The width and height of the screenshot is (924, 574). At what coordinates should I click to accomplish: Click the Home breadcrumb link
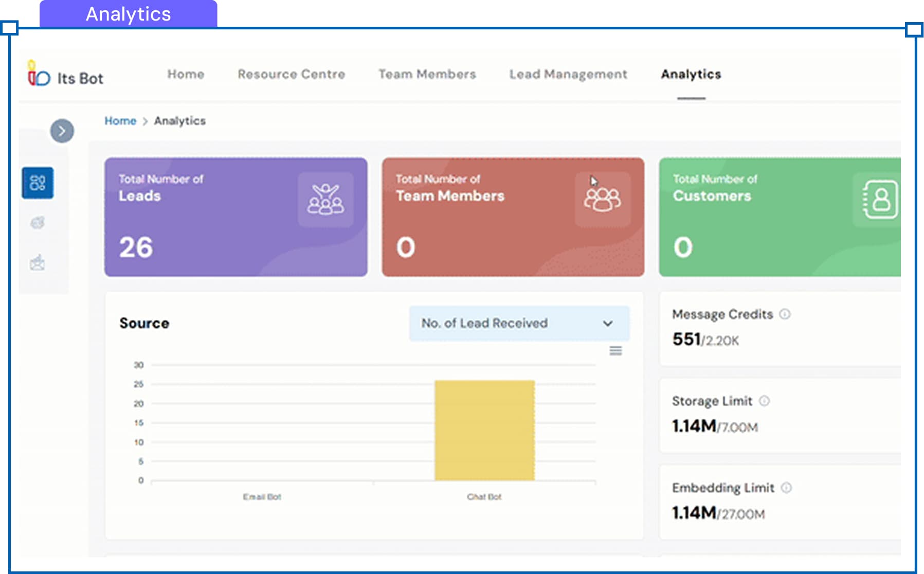[x=120, y=121]
